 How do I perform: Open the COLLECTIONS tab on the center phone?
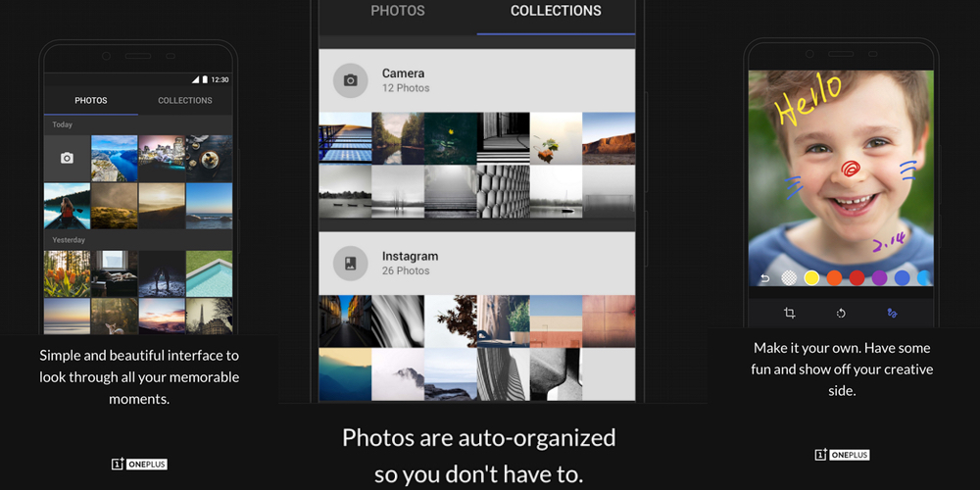click(x=556, y=12)
